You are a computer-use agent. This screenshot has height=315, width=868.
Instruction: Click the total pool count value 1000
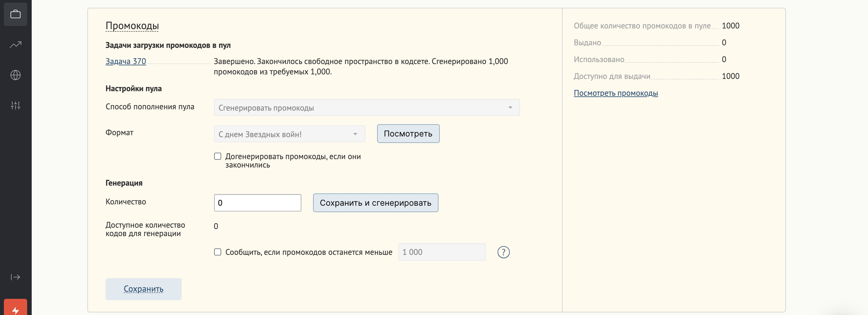pos(731,26)
